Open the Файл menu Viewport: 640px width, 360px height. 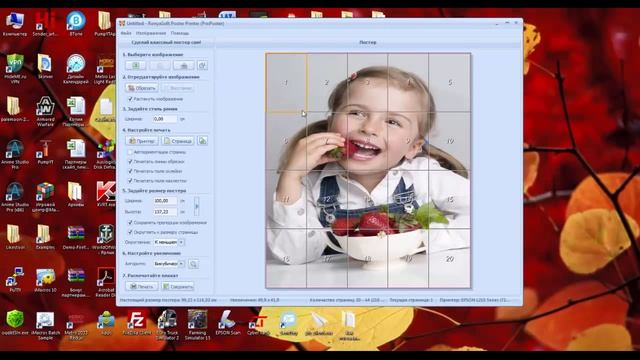tap(126, 33)
